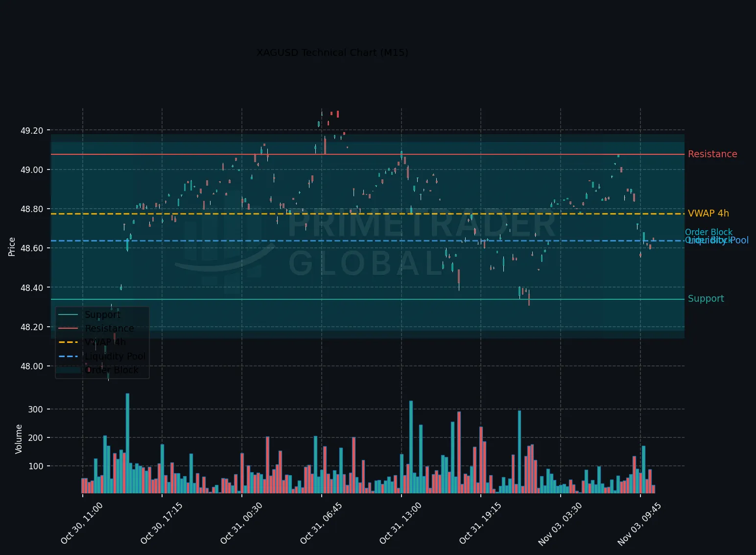Pick the Oct 31, 13:00 time label
This screenshot has width=756, height=555.
tap(400, 523)
